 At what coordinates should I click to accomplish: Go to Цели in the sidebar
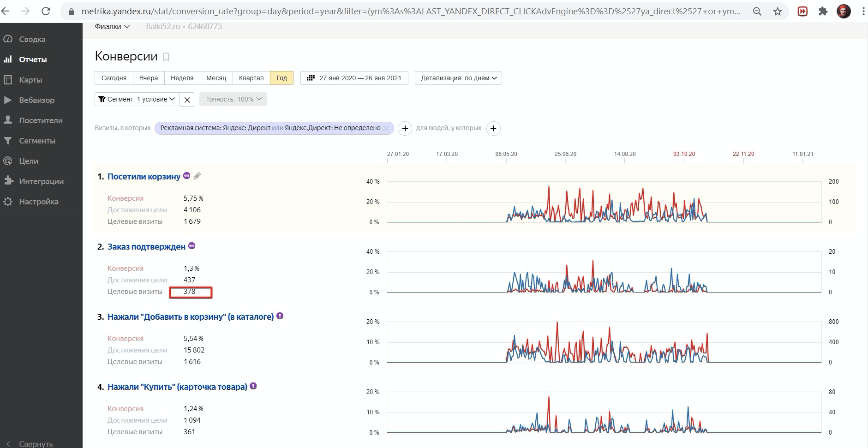point(29,161)
